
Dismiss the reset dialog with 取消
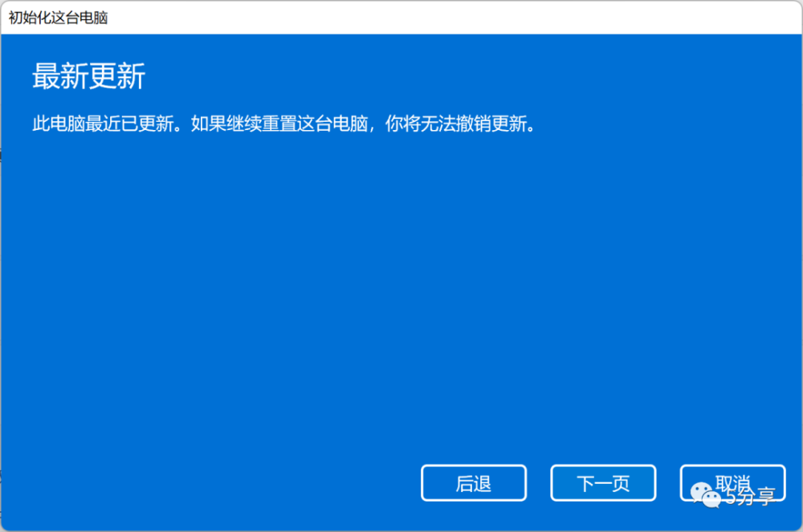[733, 483]
